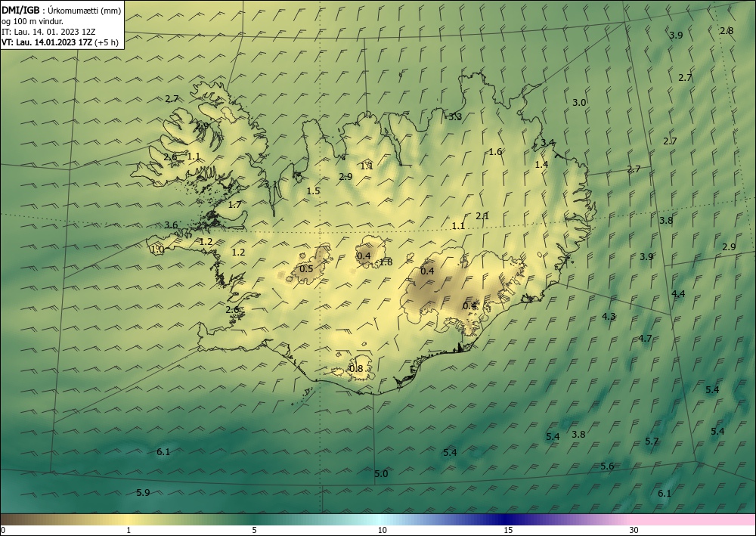Click the legend tick label '10'
Screen dimensions: 756x536
tap(382, 530)
